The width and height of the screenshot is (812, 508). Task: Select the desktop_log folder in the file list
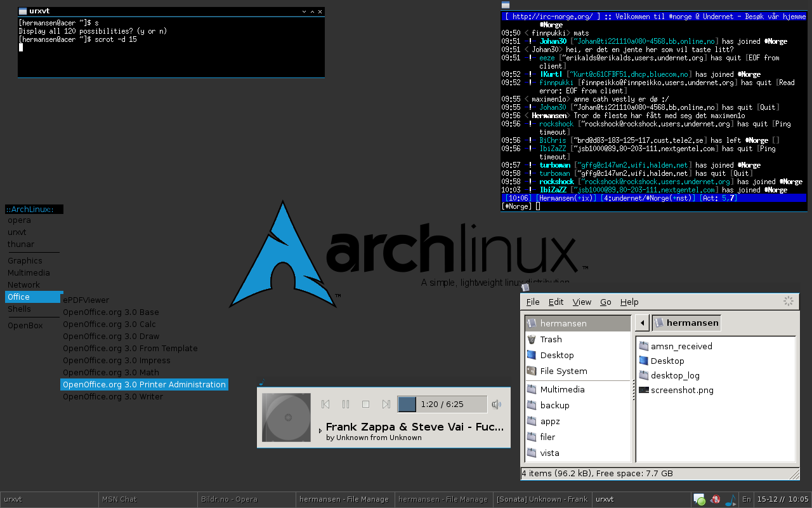669,375
